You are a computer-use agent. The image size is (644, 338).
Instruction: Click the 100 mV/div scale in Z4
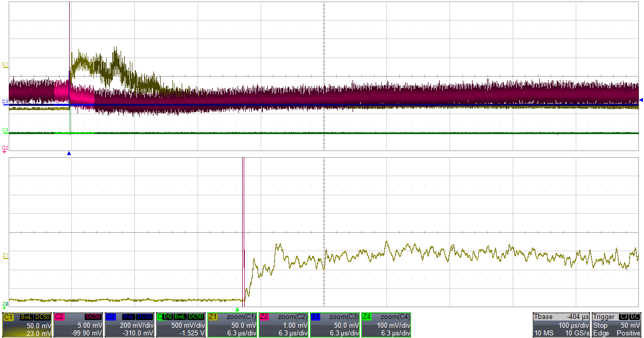[395, 325]
